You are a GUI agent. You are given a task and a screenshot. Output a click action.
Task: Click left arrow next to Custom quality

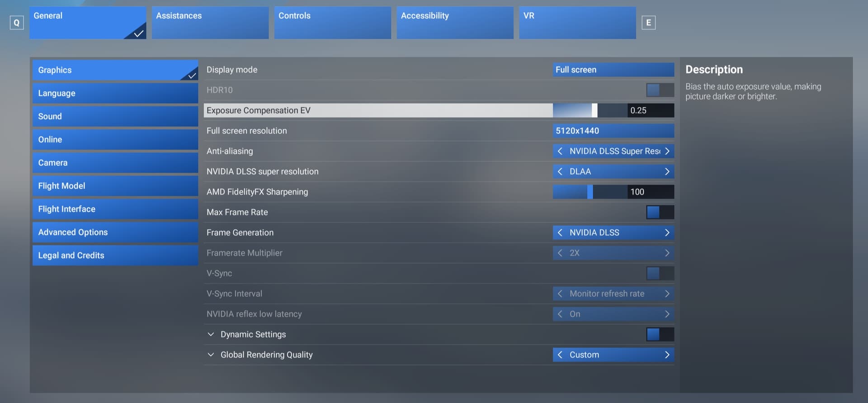coord(560,355)
